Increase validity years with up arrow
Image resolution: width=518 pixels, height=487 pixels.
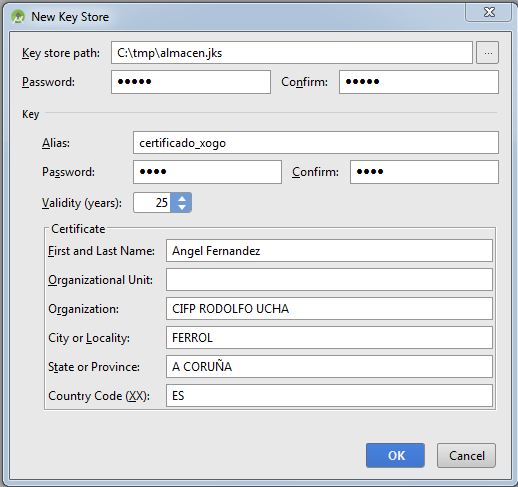point(182,198)
